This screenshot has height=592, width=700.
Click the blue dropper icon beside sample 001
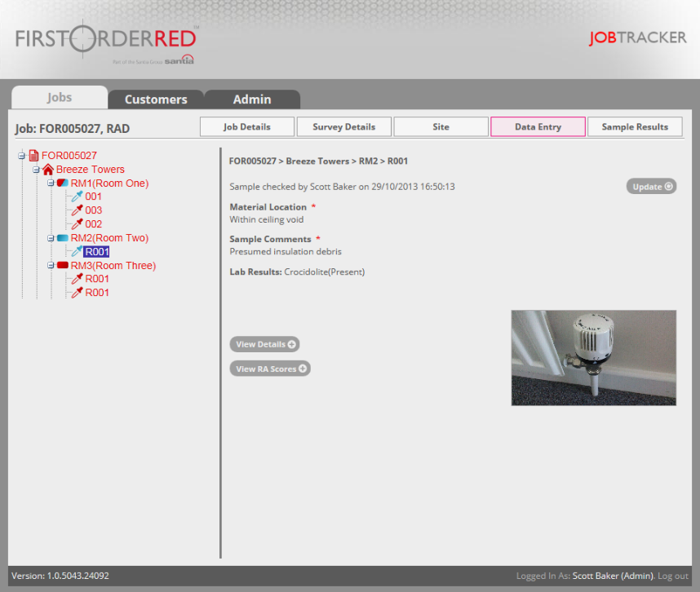tap(77, 197)
